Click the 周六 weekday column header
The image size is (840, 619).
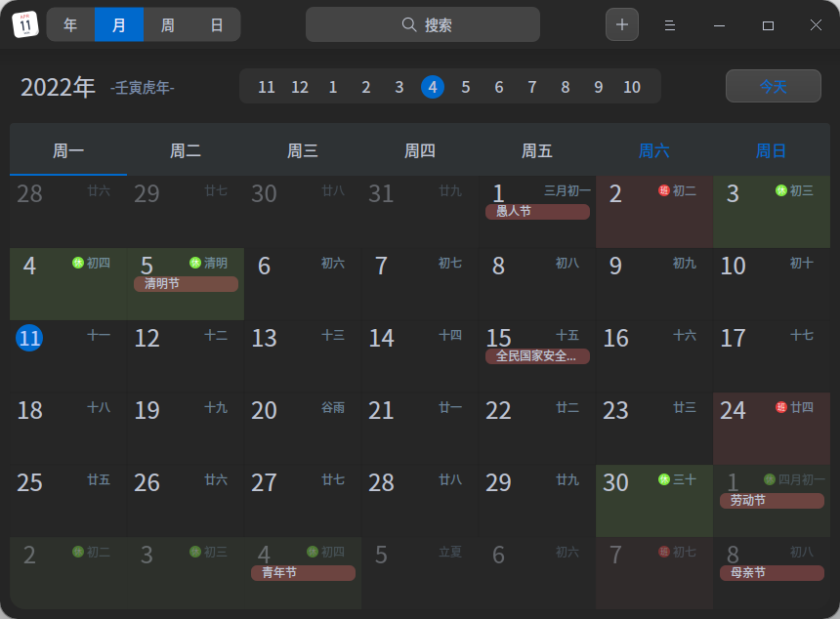click(654, 150)
